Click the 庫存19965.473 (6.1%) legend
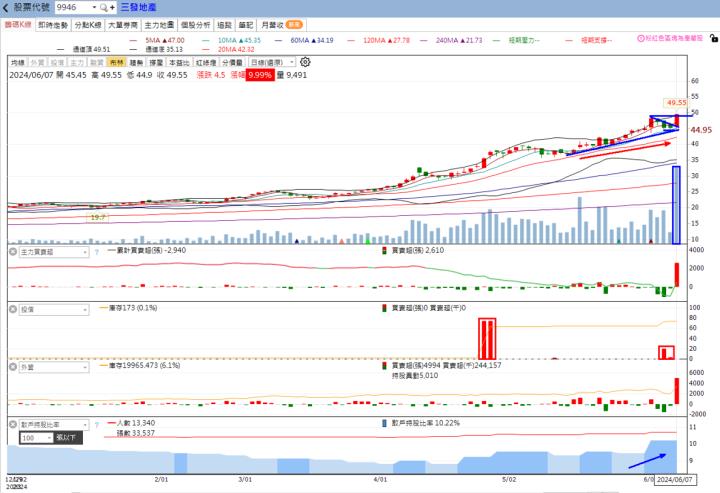720x493 pixels. click(x=140, y=365)
